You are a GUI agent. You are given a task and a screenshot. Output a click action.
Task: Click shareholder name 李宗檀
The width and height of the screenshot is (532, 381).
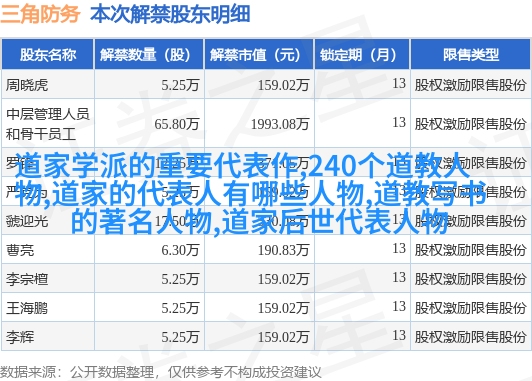[27, 279]
